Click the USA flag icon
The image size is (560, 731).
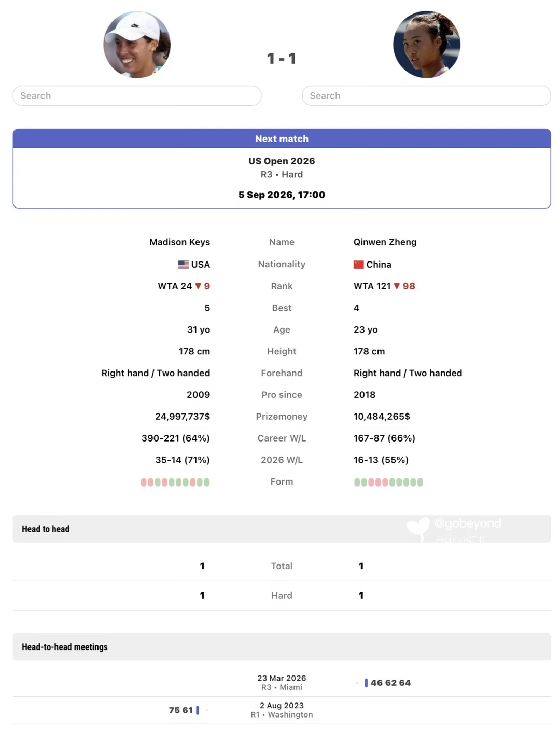[x=184, y=265]
